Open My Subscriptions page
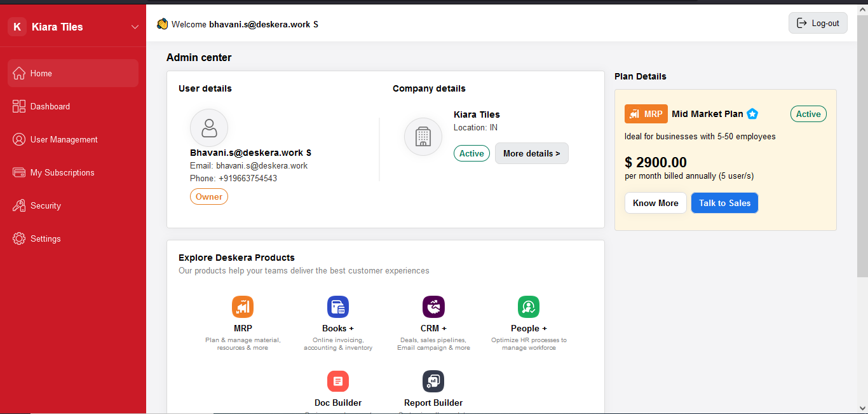868x414 pixels. pyautogui.click(x=73, y=172)
